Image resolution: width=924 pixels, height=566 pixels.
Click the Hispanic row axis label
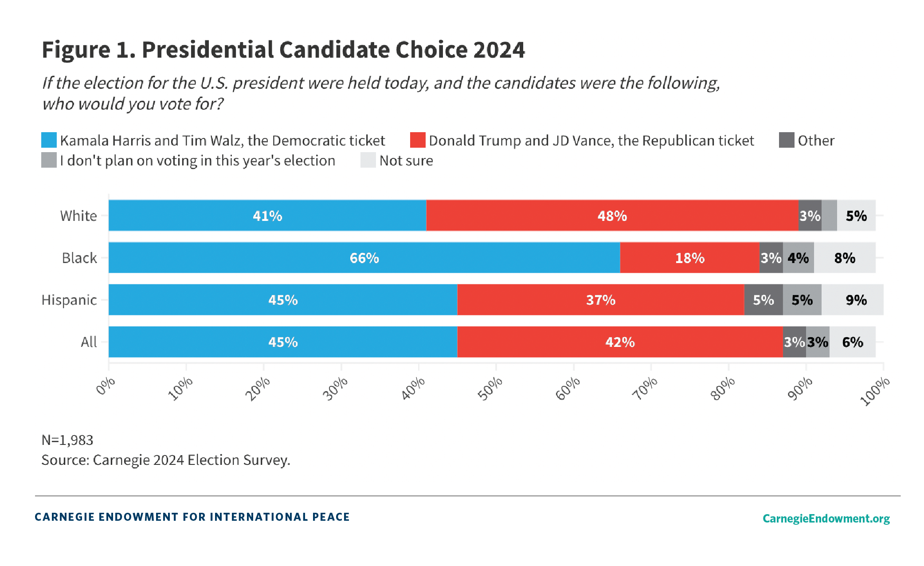(69, 300)
